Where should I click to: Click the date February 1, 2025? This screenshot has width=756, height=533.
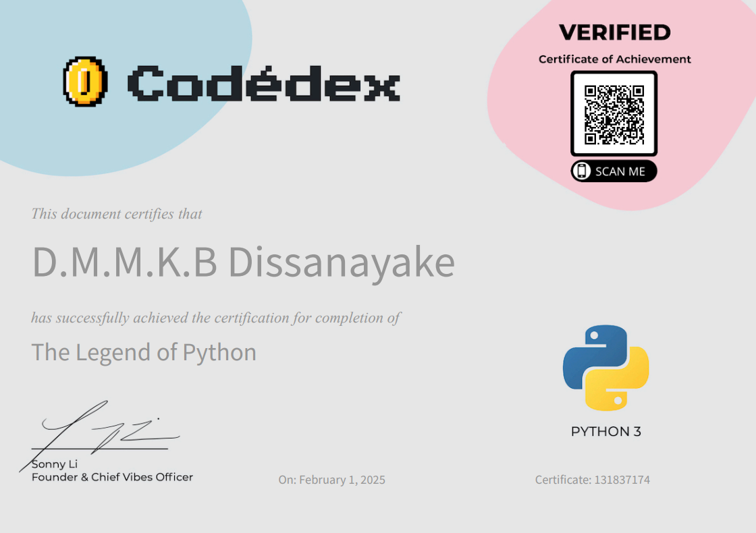click(342, 480)
